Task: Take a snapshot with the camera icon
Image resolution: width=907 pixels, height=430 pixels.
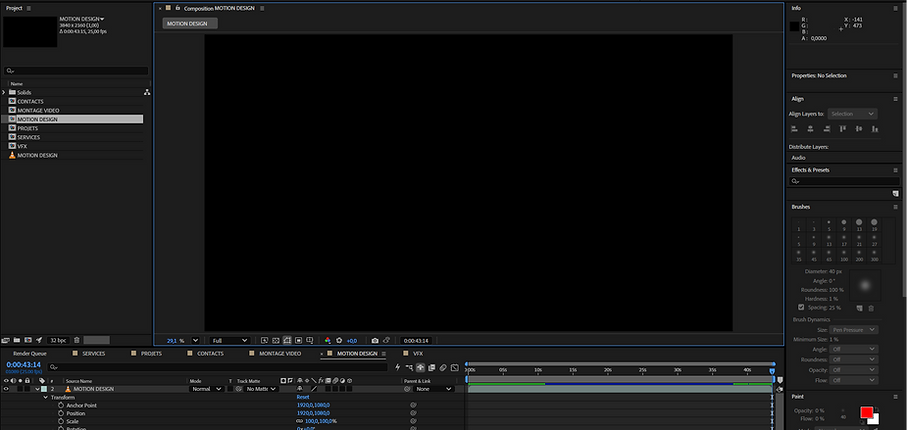Action: [x=375, y=340]
